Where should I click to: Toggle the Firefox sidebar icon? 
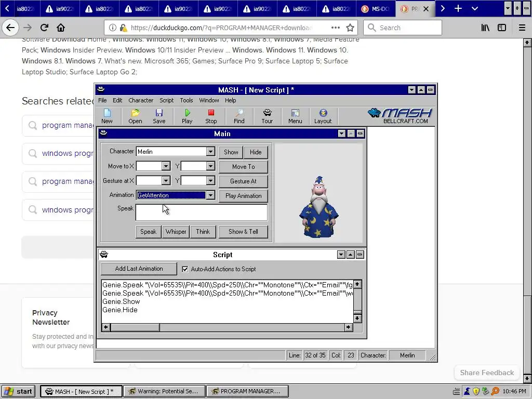[x=502, y=28]
